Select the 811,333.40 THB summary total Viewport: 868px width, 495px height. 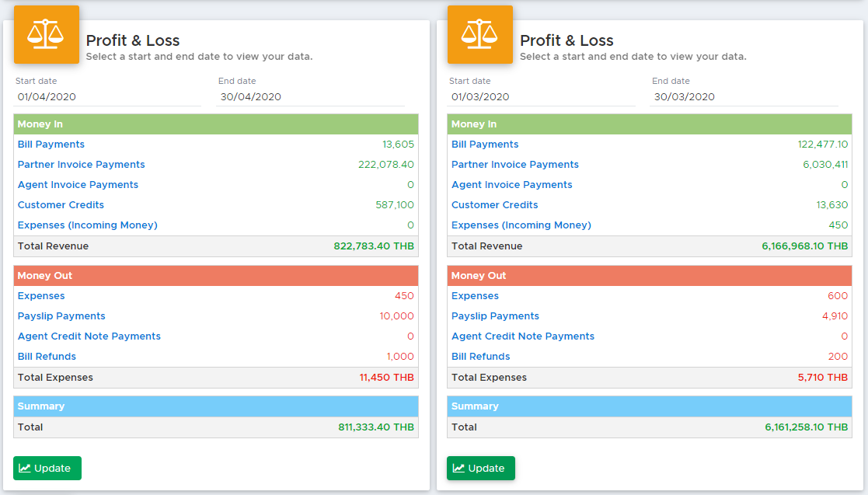coord(376,427)
